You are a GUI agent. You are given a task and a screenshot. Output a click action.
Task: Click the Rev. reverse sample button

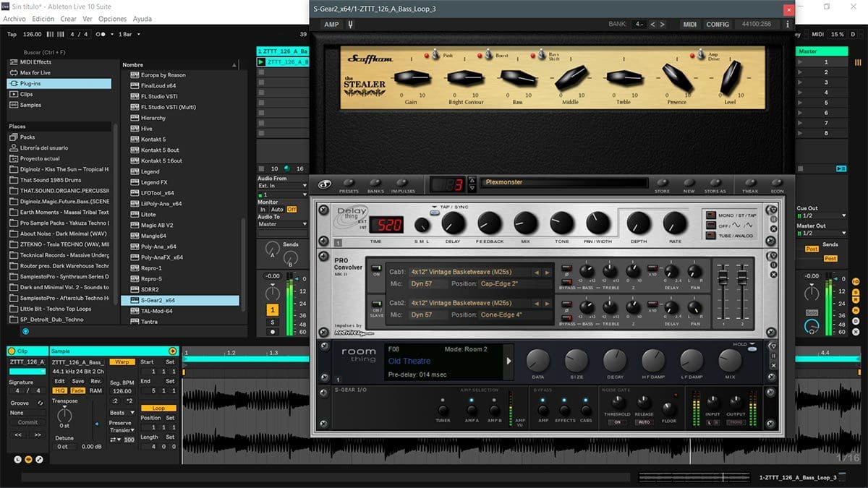click(x=96, y=381)
